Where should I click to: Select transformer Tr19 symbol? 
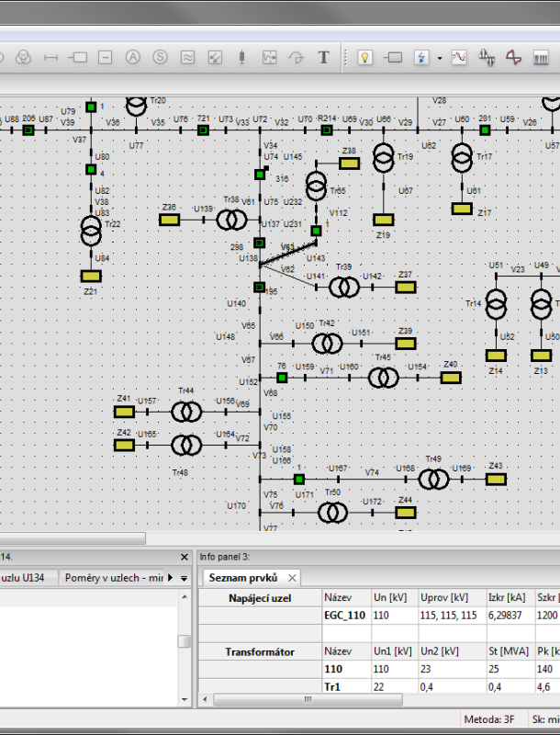[384, 158]
